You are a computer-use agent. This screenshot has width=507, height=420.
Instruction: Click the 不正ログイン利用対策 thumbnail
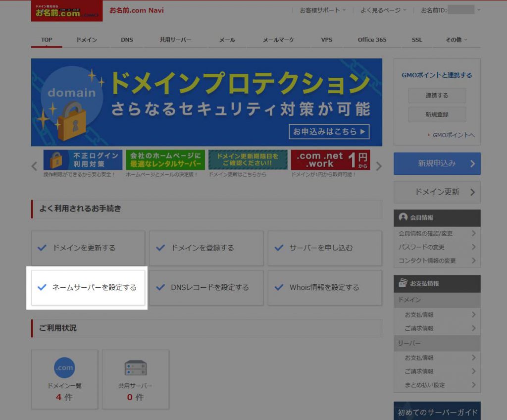83,159
